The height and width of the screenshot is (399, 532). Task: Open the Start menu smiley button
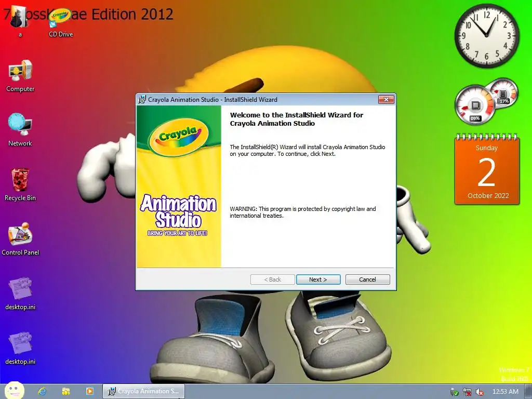point(14,390)
